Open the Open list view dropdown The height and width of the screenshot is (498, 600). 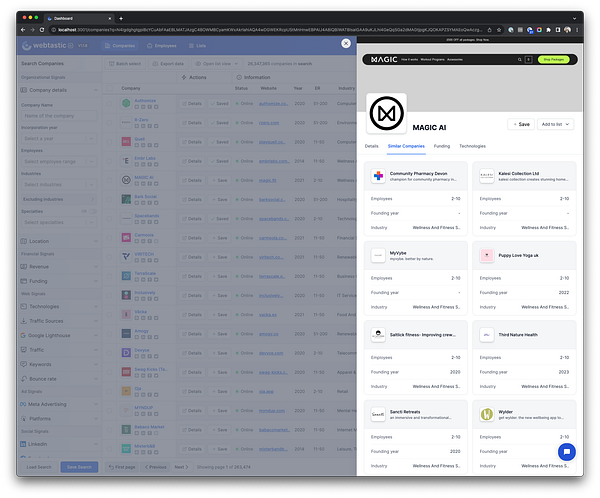point(217,64)
